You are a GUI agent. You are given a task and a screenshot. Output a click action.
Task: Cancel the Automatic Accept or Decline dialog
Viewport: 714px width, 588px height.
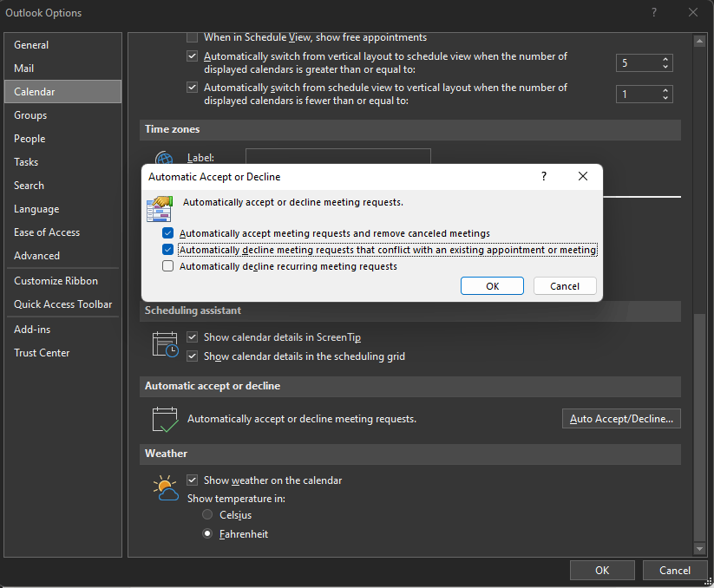pyautogui.click(x=565, y=286)
